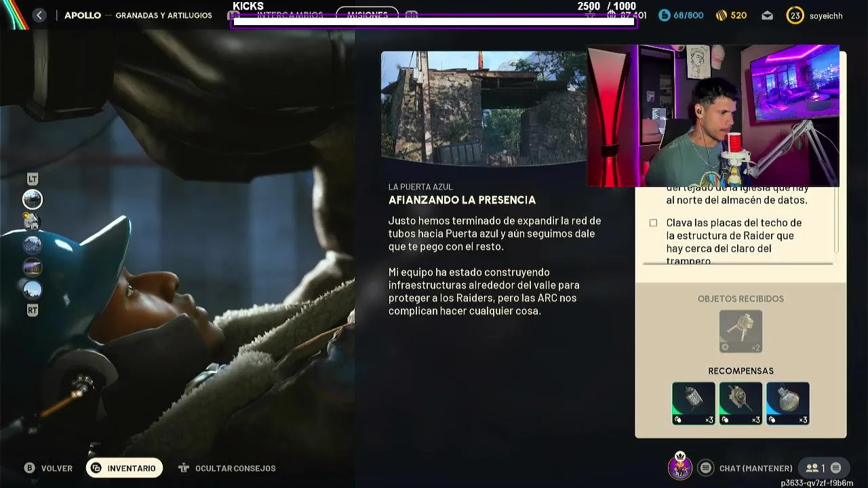Click the RT next mission indicator

tap(33, 310)
